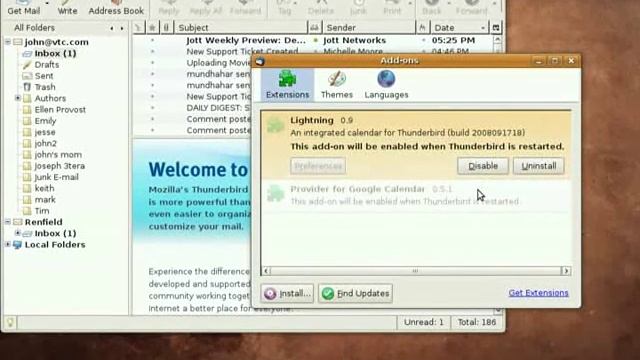This screenshot has height=360, width=640.
Task: Open the Sent folder
Action: click(44, 76)
